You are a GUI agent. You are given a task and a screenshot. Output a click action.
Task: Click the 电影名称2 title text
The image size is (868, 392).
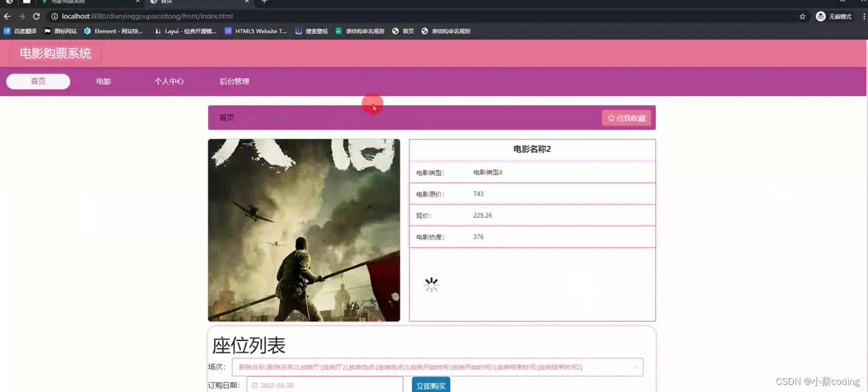[532, 149]
